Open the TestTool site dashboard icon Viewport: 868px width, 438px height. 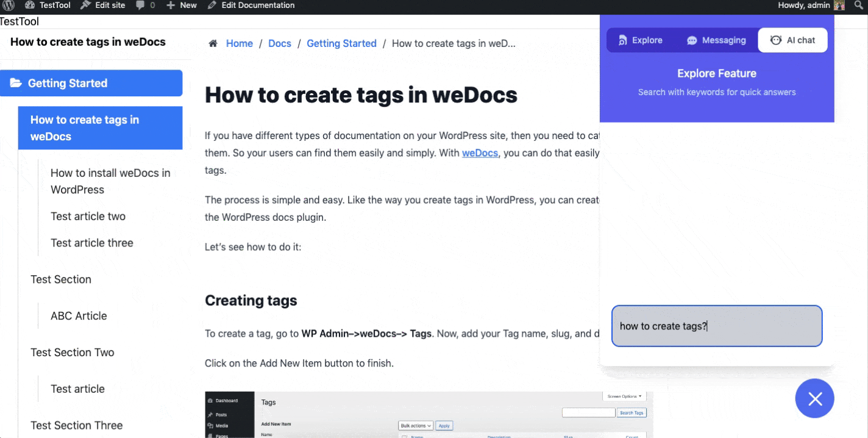click(30, 5)
